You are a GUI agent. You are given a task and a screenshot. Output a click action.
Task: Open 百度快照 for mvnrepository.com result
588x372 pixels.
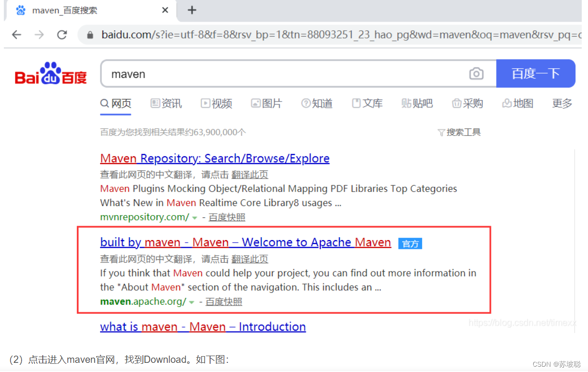[x=227, y=218]
